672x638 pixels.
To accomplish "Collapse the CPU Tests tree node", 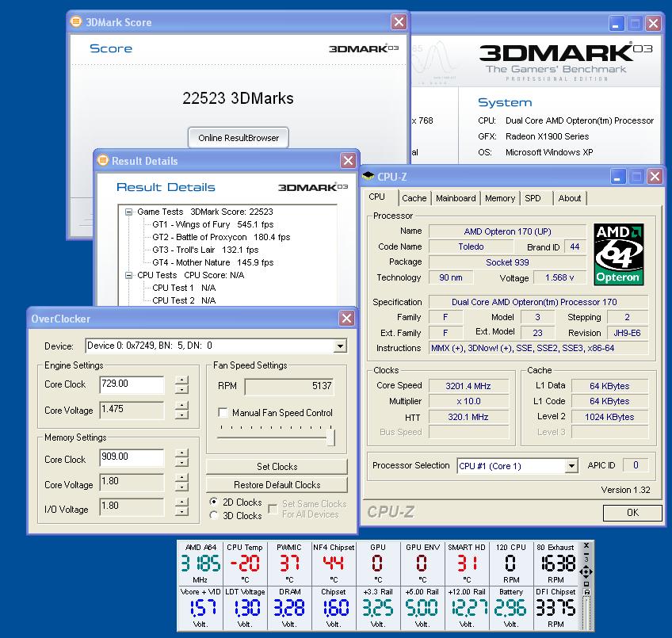I will pyautogui.click(x=128, y=275).
